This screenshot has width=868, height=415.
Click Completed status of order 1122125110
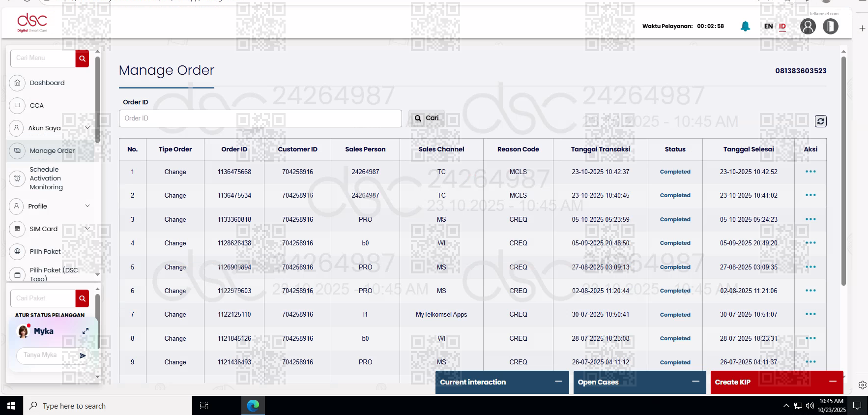pos(675,315)
